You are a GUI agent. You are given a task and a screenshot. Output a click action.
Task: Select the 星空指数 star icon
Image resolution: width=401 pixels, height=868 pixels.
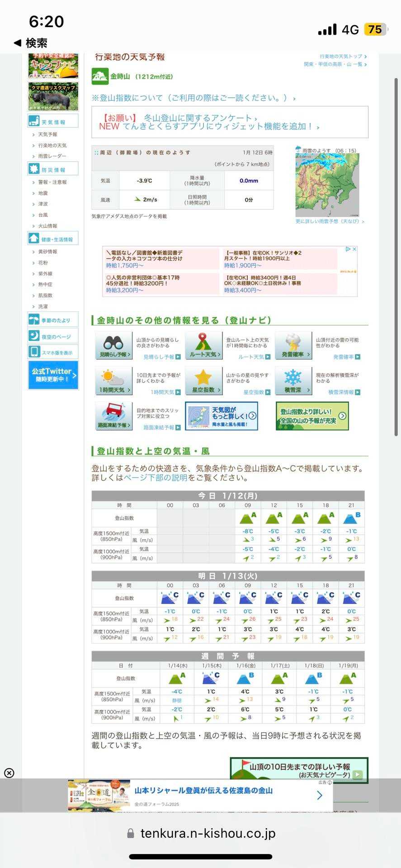[x=203, y=381]
